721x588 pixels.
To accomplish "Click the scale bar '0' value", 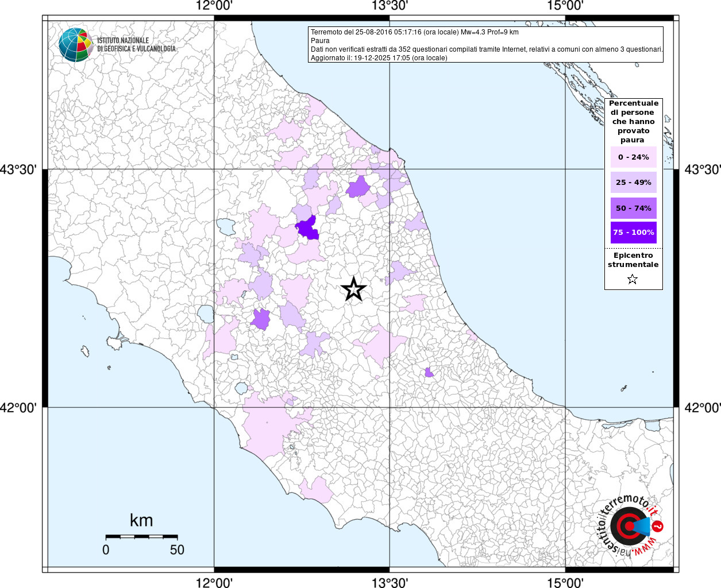I will click(x=106, y=550).
